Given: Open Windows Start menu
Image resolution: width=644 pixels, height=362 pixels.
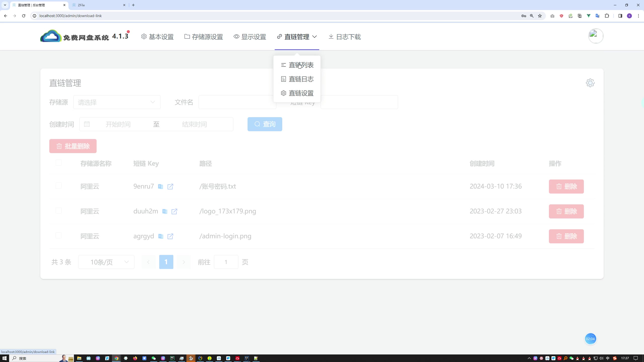Looking at the screenshot, I should click(x=4, y=358).
